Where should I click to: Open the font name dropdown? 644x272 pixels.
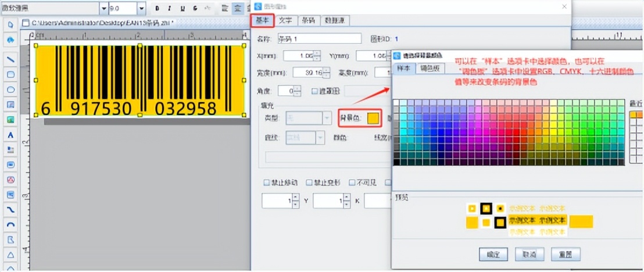[103, 8]
